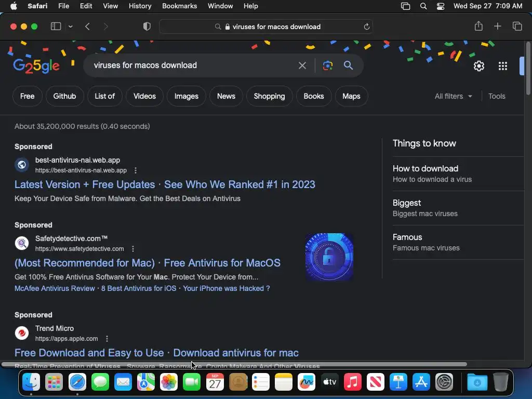Expand Famous mac viruses item

(458, 242)
